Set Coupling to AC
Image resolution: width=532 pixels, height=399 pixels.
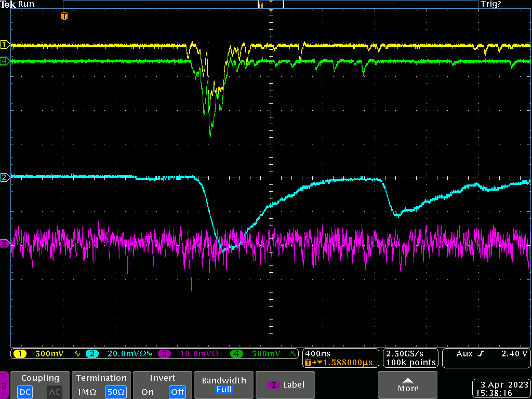(x=55, y=392)
